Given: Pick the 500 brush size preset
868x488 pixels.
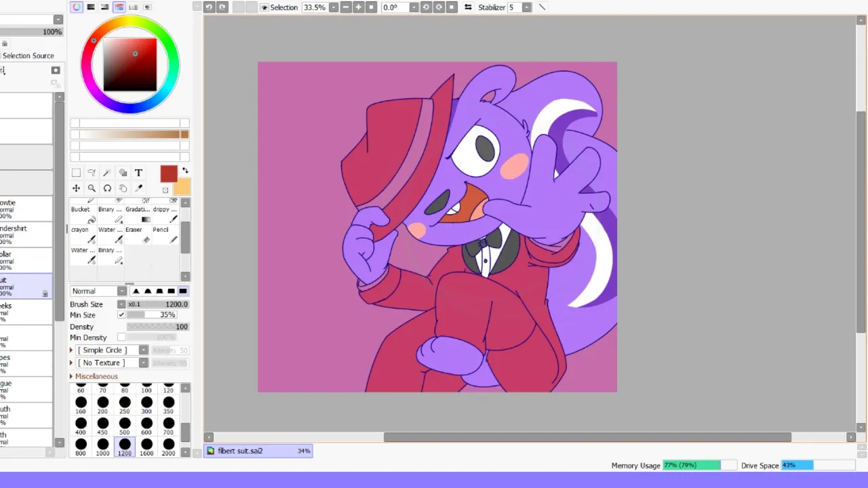Looking at the screenshot, I should click(x=125, y=427).
